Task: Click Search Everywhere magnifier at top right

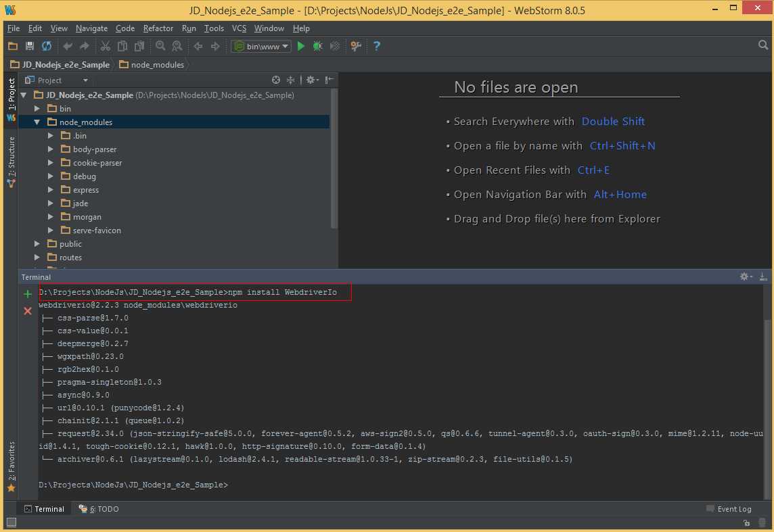Action: tap(763, 45)
